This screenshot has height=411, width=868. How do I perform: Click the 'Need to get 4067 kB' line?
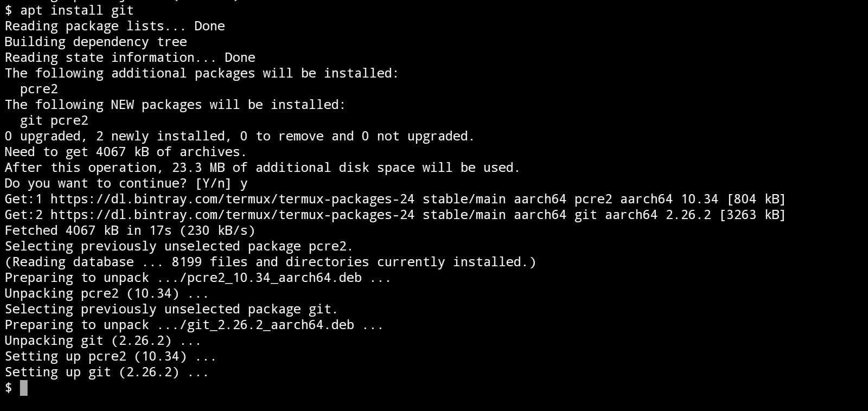tap(125, 152)
